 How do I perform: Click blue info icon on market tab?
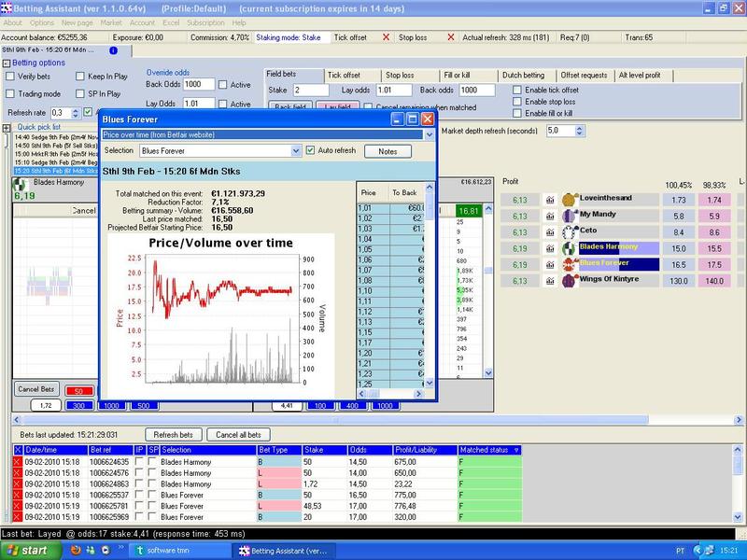(113, 50)
